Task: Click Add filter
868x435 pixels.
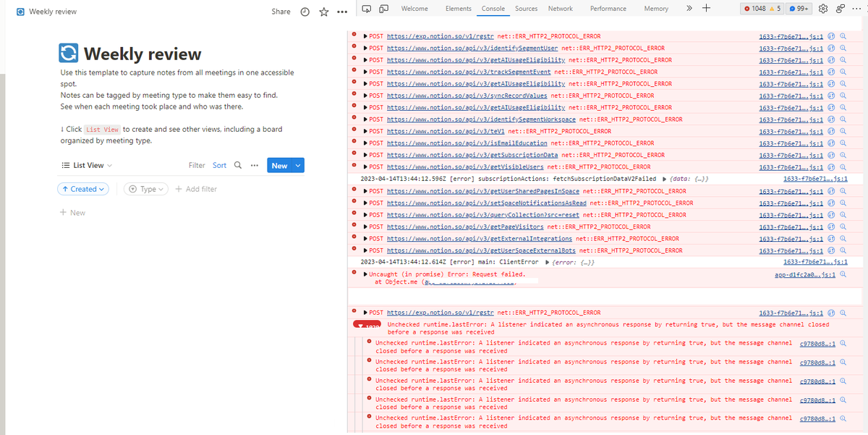Action: coord(196,189)
